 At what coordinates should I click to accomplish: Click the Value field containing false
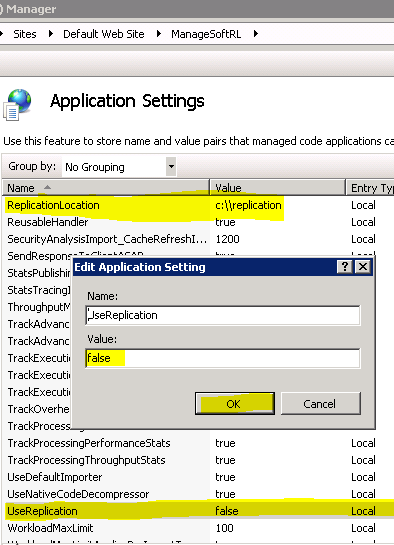click(223, 358)
